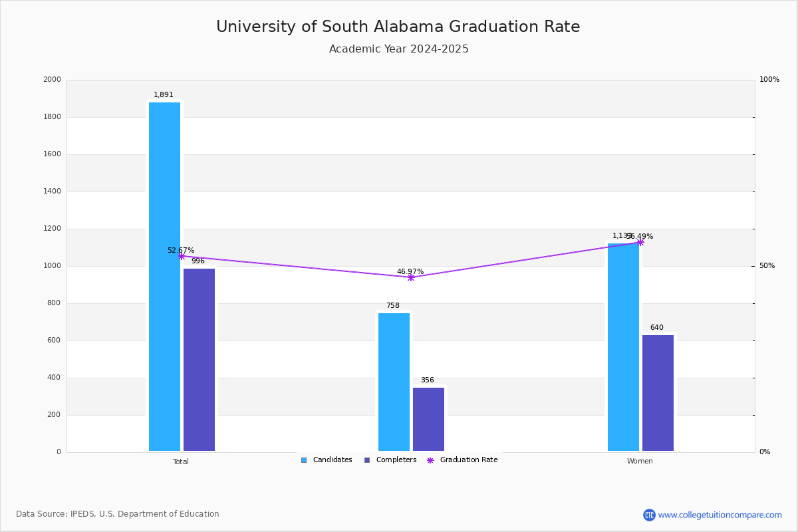Click the CollegeTuitionCompare logo icon
Screen dimensions: 798x532
[649, 515]
